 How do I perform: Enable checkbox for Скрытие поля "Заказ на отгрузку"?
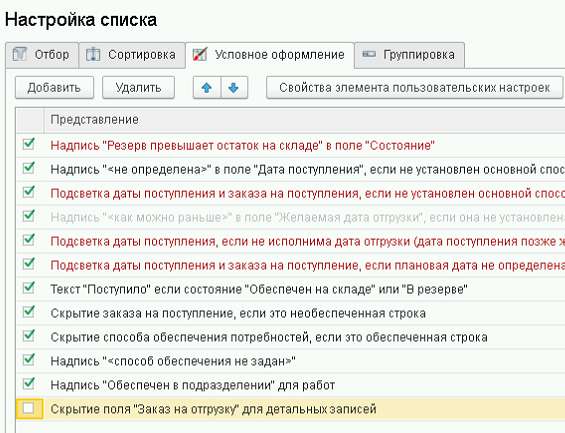(x=28, y=409)
